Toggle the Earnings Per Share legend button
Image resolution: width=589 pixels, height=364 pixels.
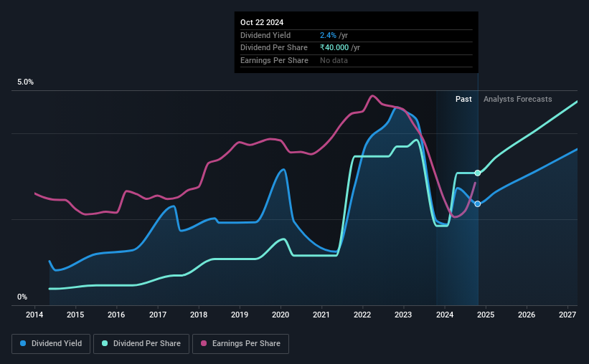pos(241,344)
